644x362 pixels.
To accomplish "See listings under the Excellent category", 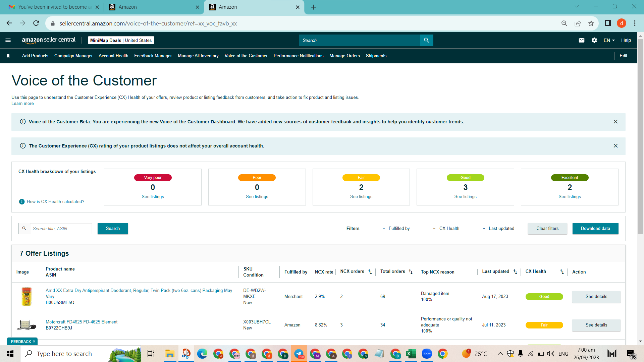I will 570,197.
